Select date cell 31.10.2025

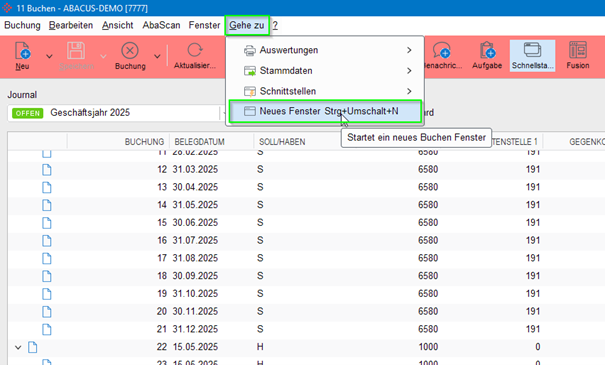[195, 294]
